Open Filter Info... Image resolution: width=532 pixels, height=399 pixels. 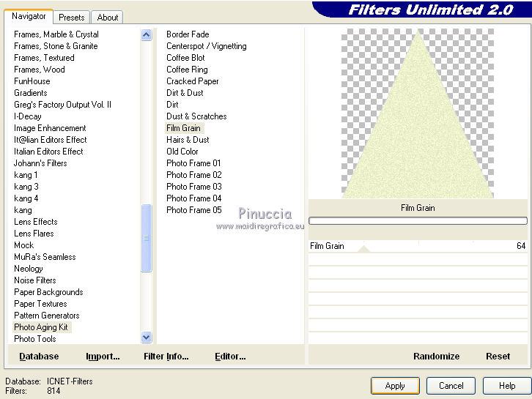click(166, 357)
